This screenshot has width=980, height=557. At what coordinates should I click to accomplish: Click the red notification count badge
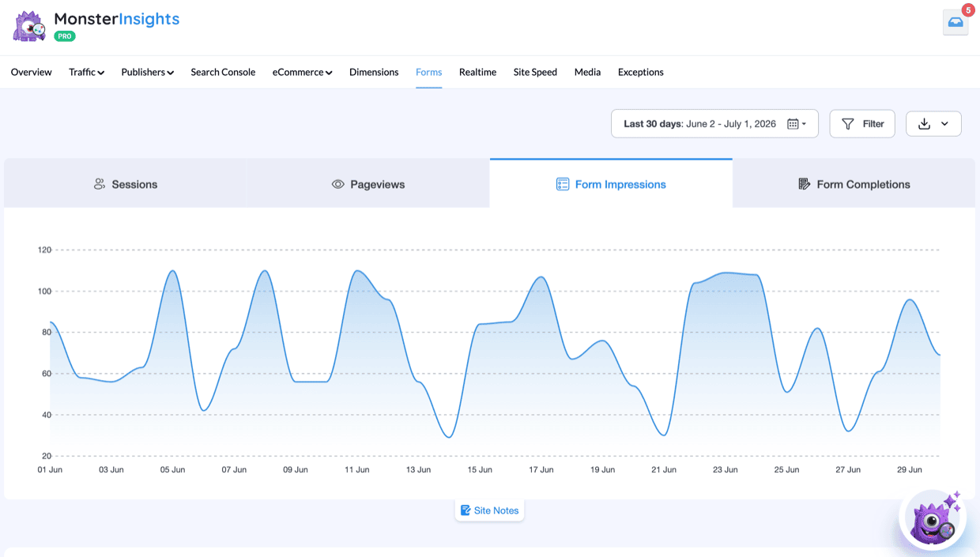click(x=968, y=10)
